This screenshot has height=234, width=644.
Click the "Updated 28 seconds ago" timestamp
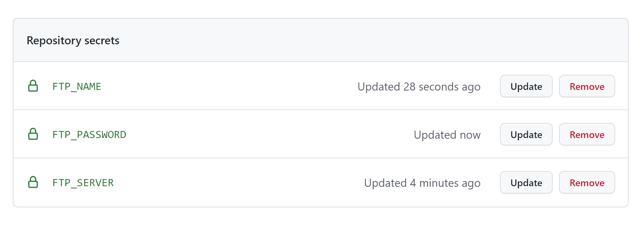point(419,87)
